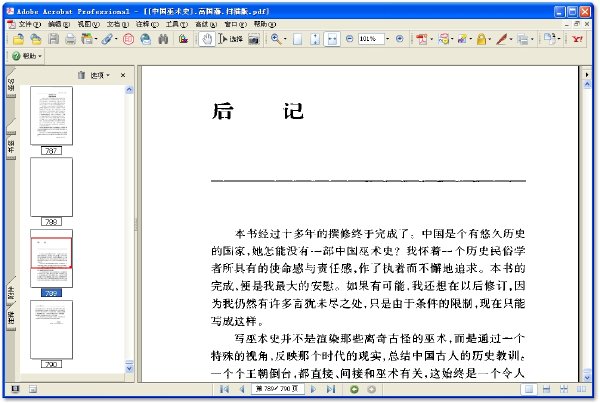Open the 选项 options dropdown in pages panel
Viewport: 600px width, 404px height.
click(100, 75)
